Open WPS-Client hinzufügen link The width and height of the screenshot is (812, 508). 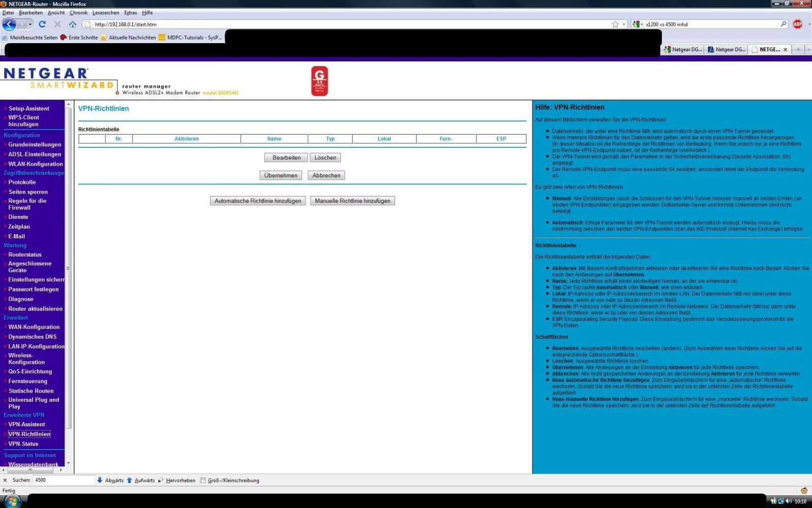tap(24, 121)
